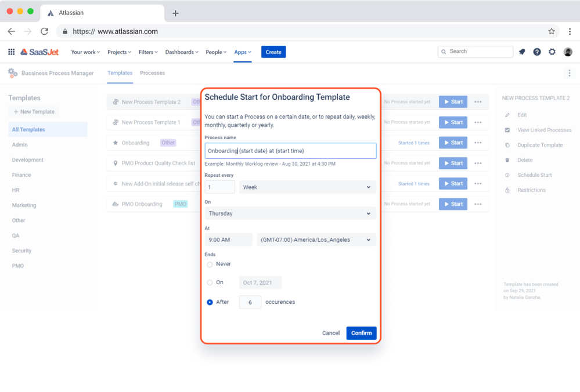Click the occurrences count field
Screen dimensions: 580x392
click(250, 302)
